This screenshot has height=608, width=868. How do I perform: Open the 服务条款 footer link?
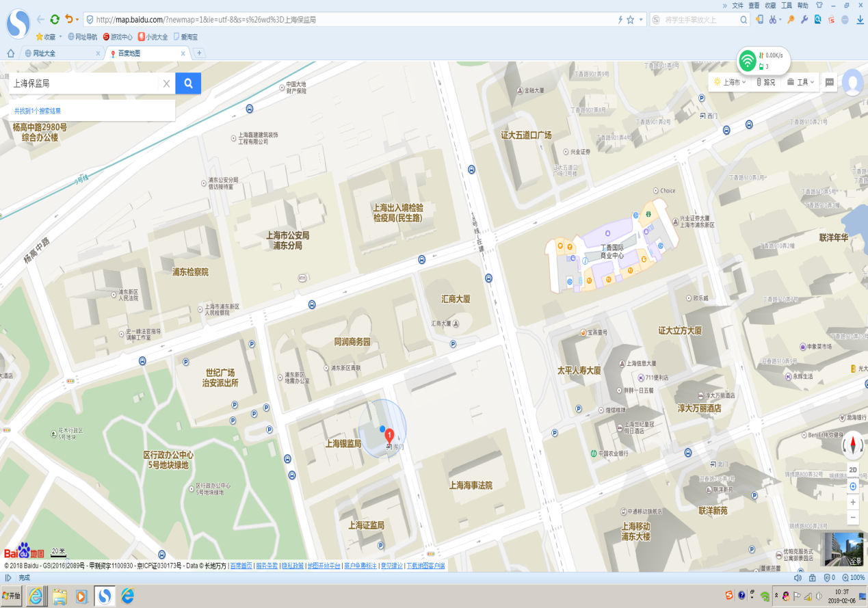coord(267,566)
